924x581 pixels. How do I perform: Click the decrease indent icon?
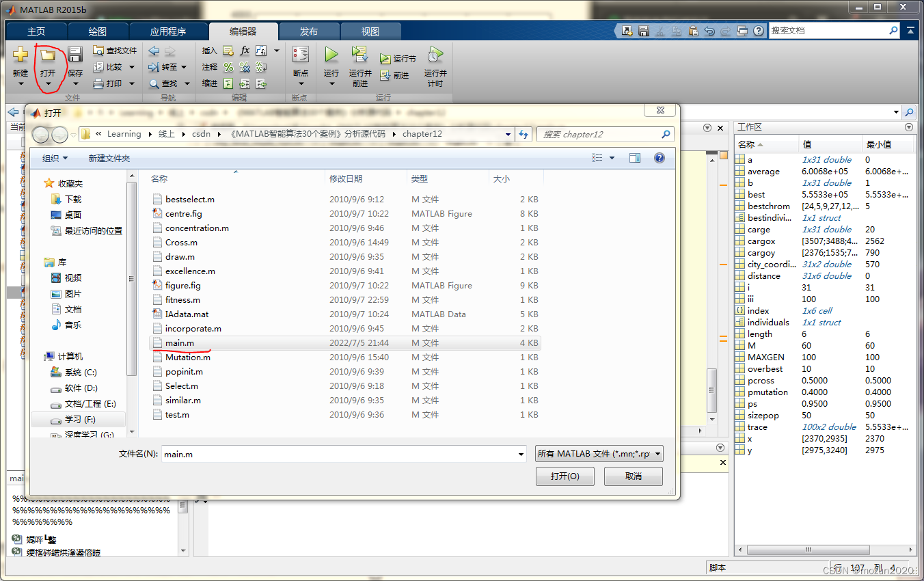tap(261, 83)
